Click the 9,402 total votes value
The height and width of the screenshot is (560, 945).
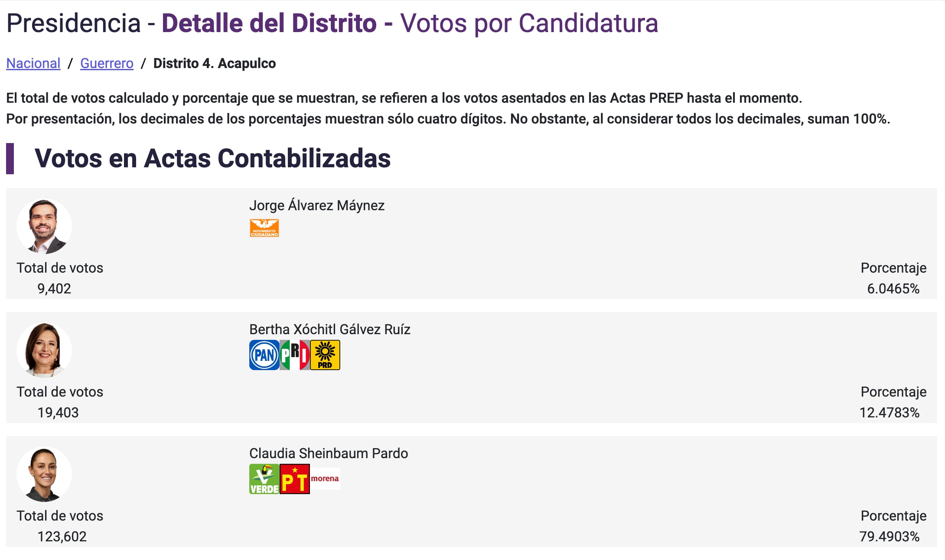pos(54,289)
